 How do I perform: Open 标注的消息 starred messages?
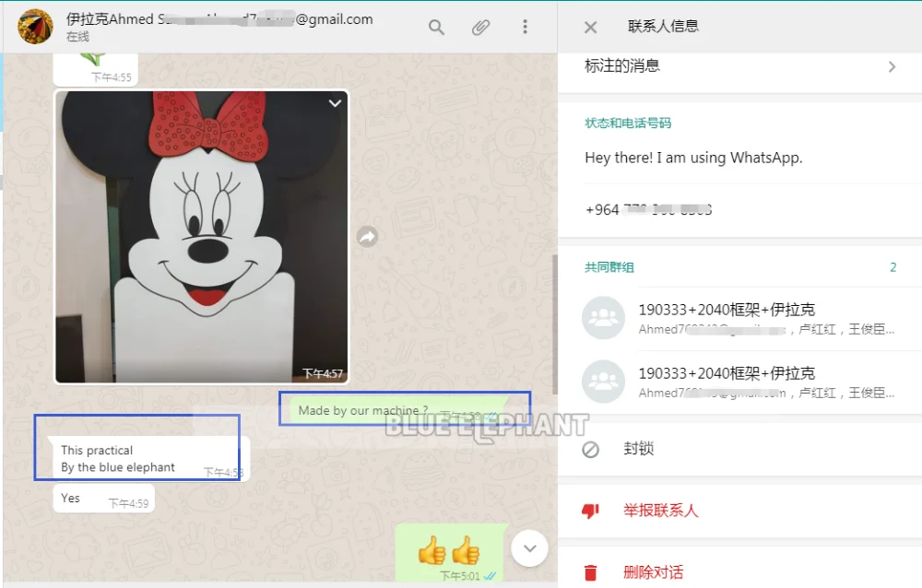pos(739,66)
